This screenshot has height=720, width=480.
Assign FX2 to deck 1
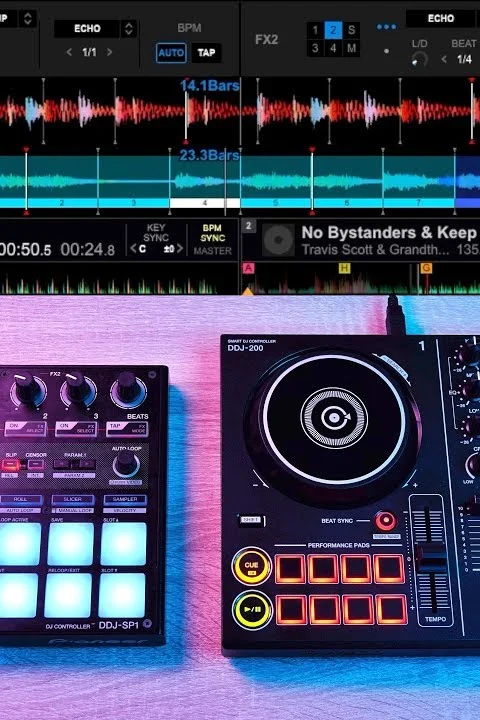pyautogui.click(x=315, y=30)
